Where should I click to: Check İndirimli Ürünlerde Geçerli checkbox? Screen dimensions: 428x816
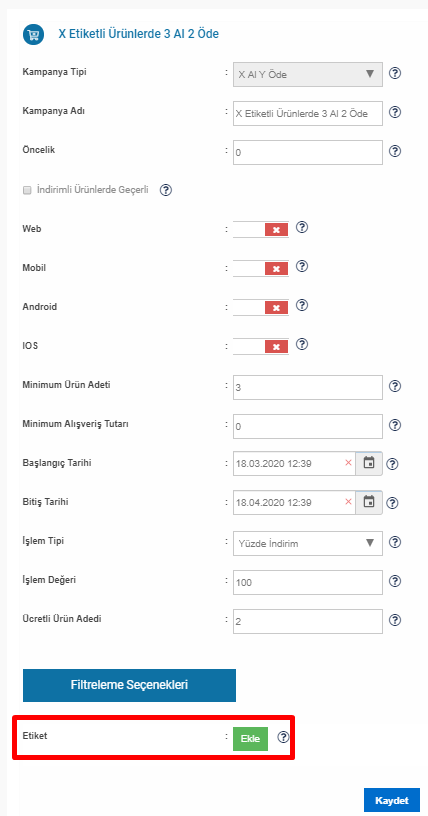click(27, 190)
